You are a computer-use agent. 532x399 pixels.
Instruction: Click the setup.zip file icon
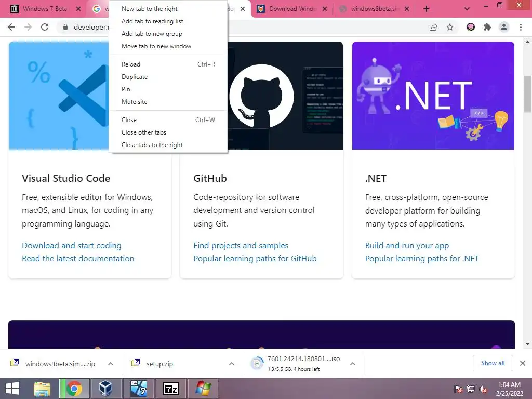(136, 363)
